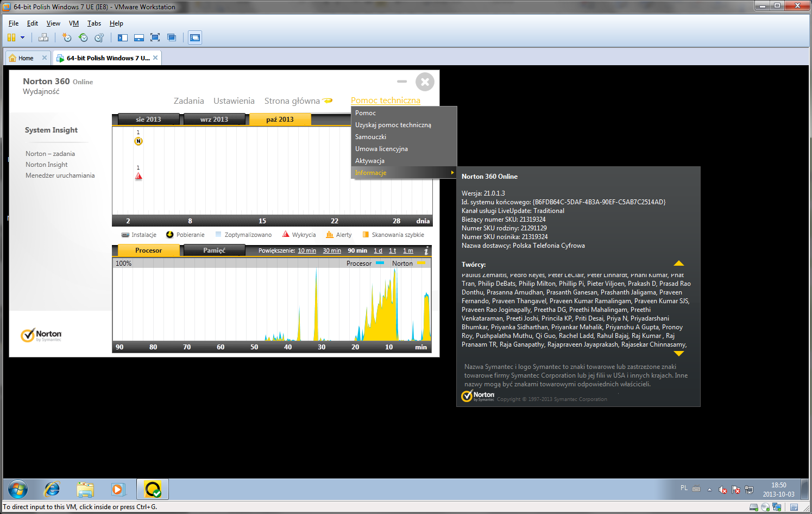Open the VM menu in the menu bar
Image resolution: width=812 pixels, height=514 pixels.
pos(74,23)
